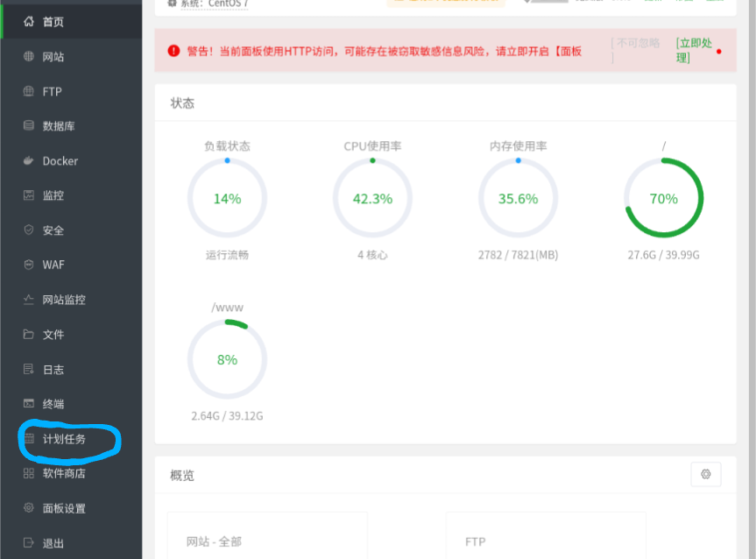Open the 安全 shield icon
756x559 pixels.
pos(29,230)
